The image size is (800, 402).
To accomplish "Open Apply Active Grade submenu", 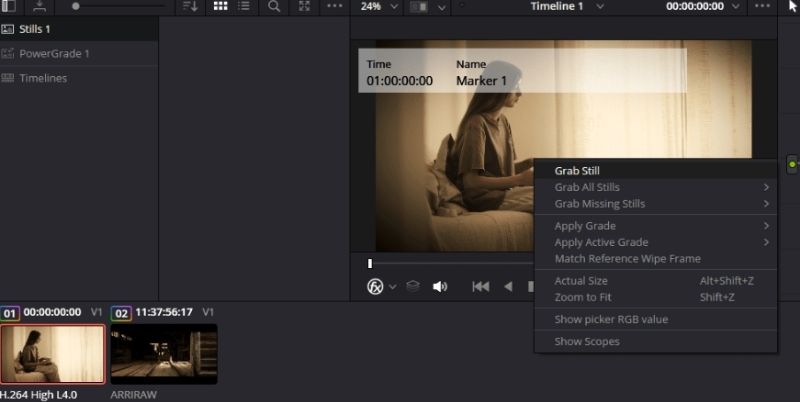I will pyautogui.click(x=656, y=242).
